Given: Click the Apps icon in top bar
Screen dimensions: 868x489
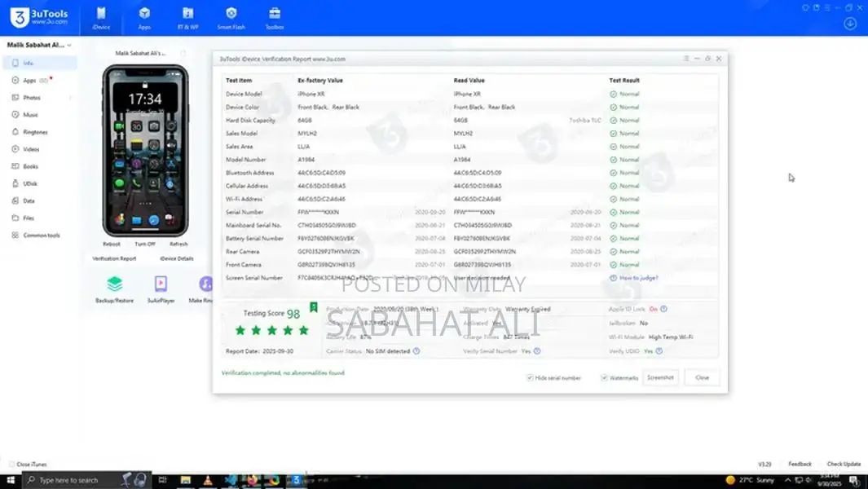Looking at the screenshot, I should tap(144, 17).
